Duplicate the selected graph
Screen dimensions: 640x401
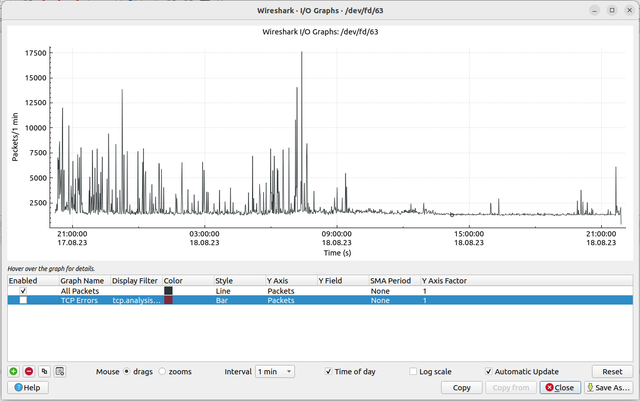coord(44,371)
